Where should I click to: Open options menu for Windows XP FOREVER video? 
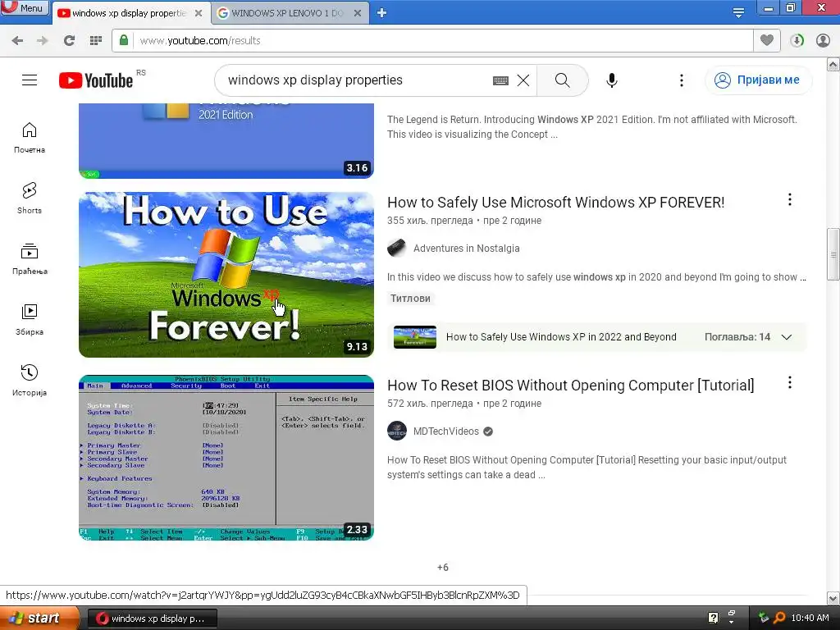[x=790, y=200]
